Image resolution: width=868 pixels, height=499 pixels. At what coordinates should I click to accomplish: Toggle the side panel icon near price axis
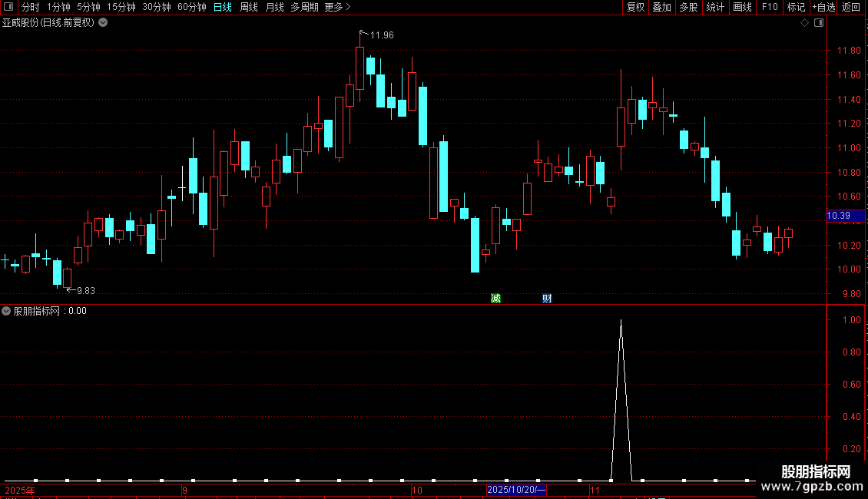[819, 23]
